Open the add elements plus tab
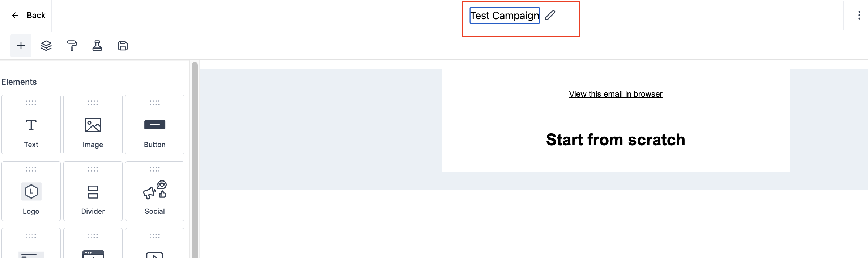868x258 pixels. click(x=21, y=46)
